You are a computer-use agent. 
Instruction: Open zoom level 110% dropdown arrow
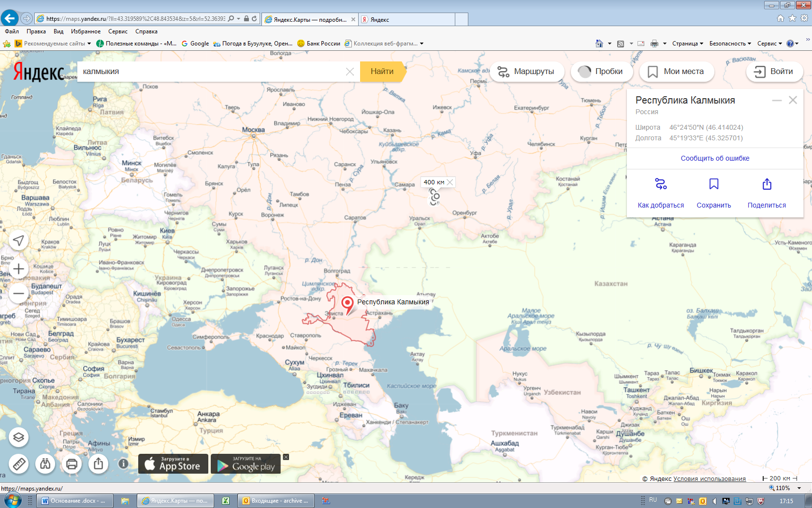pyautogui.click(x=799, y=488)
